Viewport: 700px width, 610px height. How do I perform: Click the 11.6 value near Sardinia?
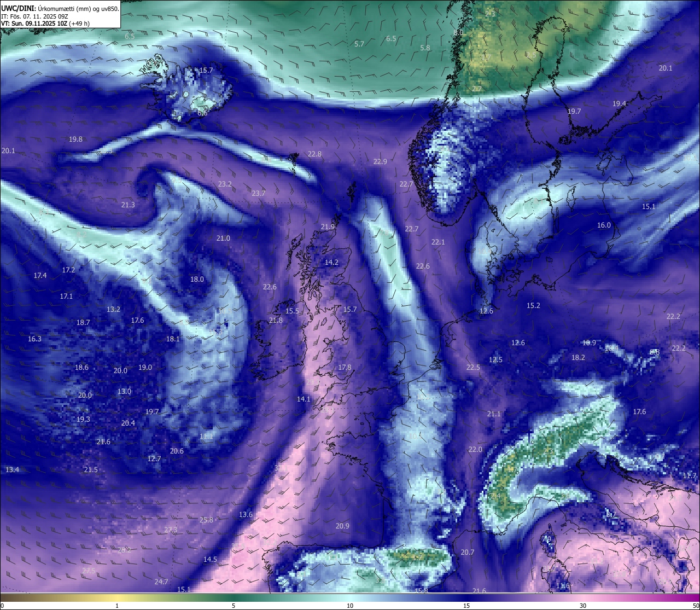coord(563,586)
